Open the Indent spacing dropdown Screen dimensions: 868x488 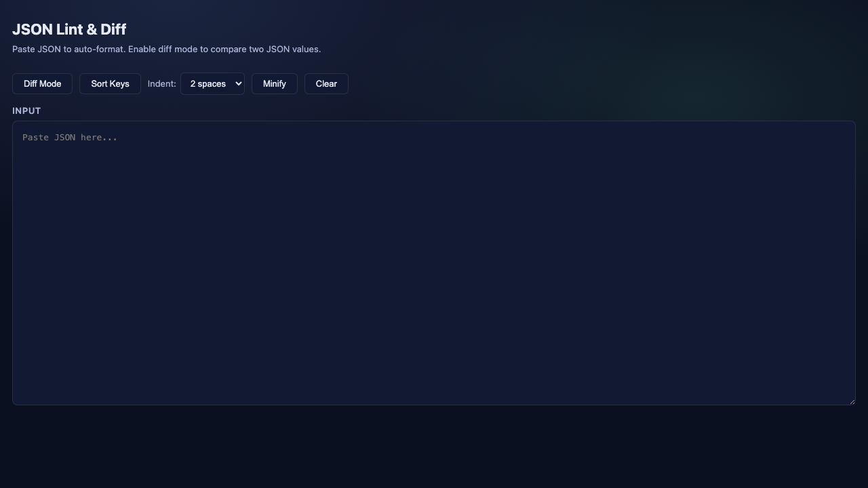212,84
